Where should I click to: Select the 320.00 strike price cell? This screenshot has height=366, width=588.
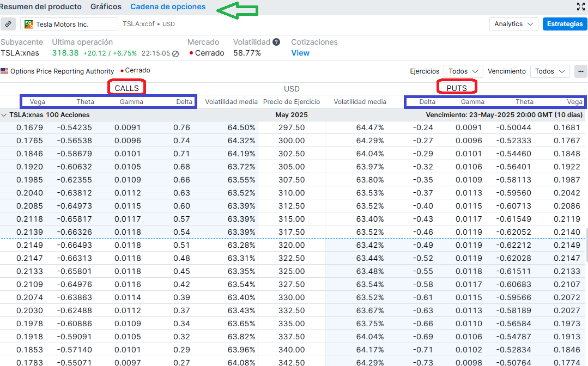click(292, 246)
